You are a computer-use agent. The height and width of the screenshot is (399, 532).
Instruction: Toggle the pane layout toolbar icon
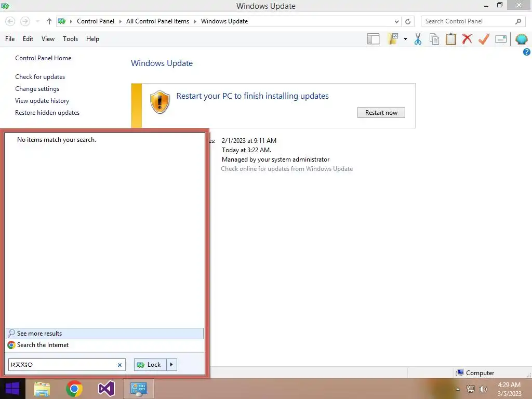click(373, 38)
